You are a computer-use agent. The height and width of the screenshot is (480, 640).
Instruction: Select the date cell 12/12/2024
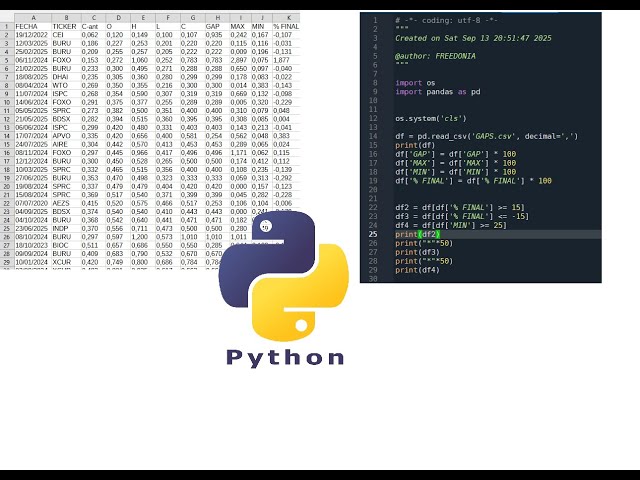(31, 161)
